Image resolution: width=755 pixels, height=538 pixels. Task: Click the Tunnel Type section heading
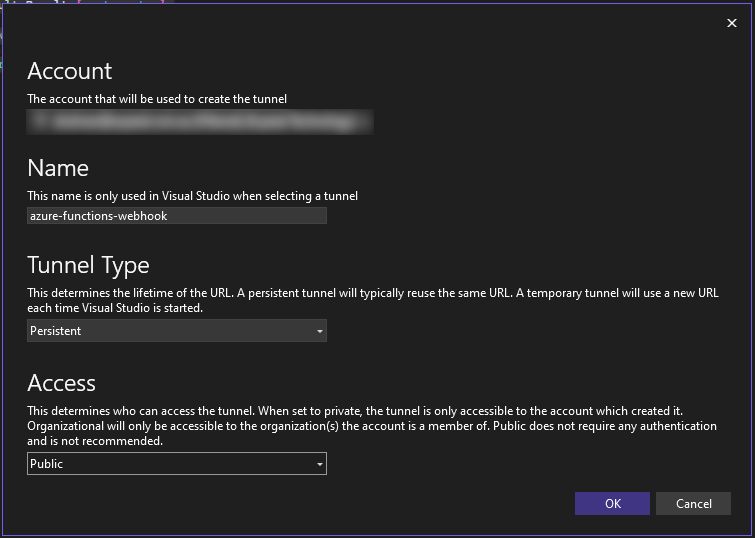(88, 265)
